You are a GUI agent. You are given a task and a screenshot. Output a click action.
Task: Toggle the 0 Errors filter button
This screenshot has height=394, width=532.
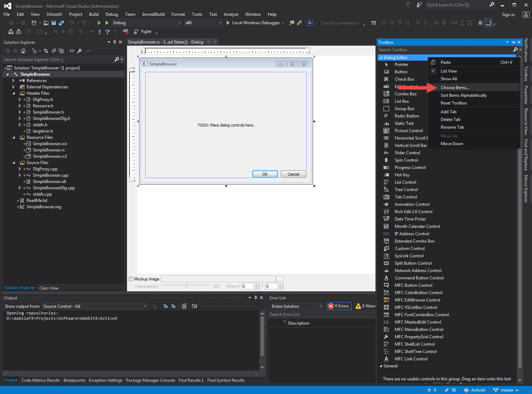click(339, 306)
